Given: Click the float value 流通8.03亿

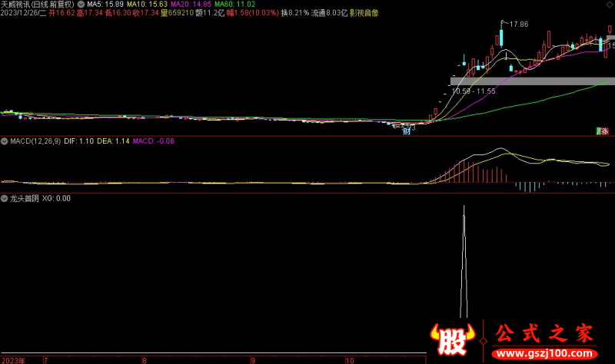Looking at the screenshot, I should (330, 13).
